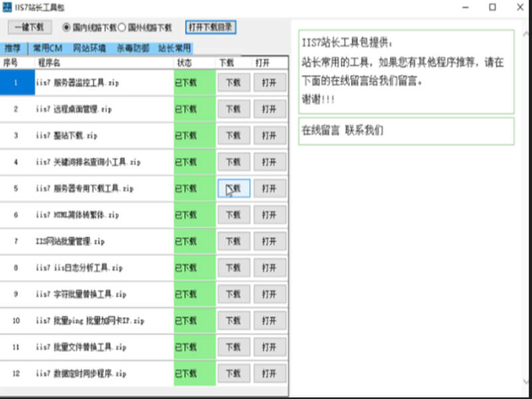532x399 pixels.
Task: Select the file name iis7 批量ping 批量加网卡IP.zip
Action: [x=90, y=321]
